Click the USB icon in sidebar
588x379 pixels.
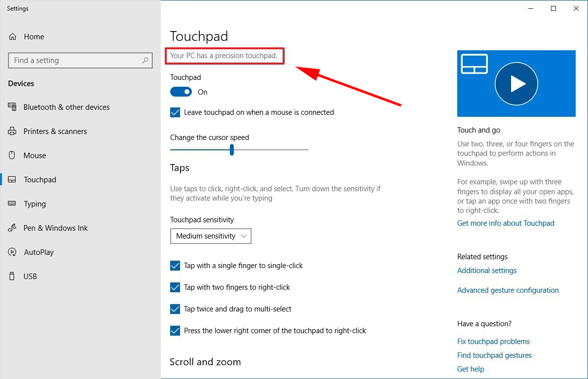pyautogui.click(x=12, y=276)
